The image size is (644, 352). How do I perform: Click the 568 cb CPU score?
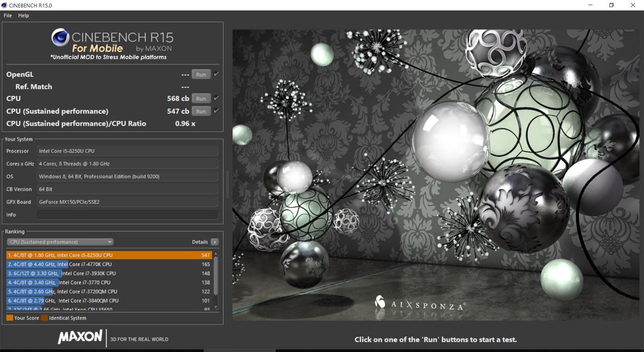pos(178,99)
